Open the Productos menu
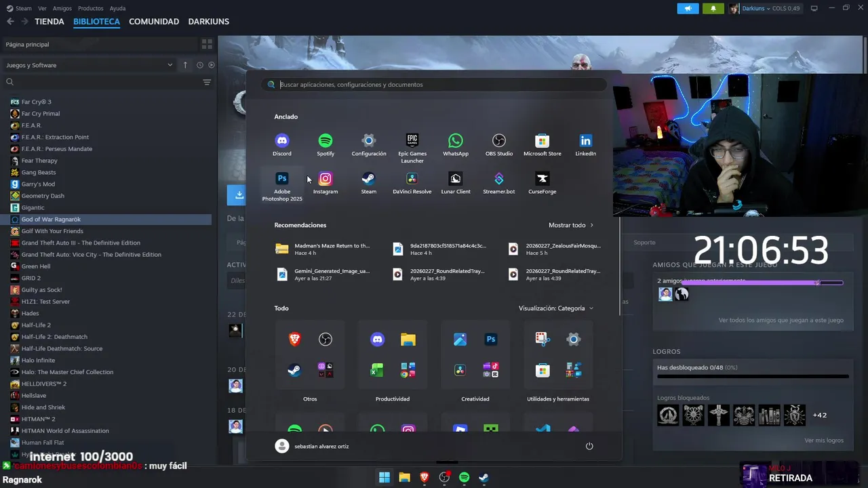 [90, 8]
